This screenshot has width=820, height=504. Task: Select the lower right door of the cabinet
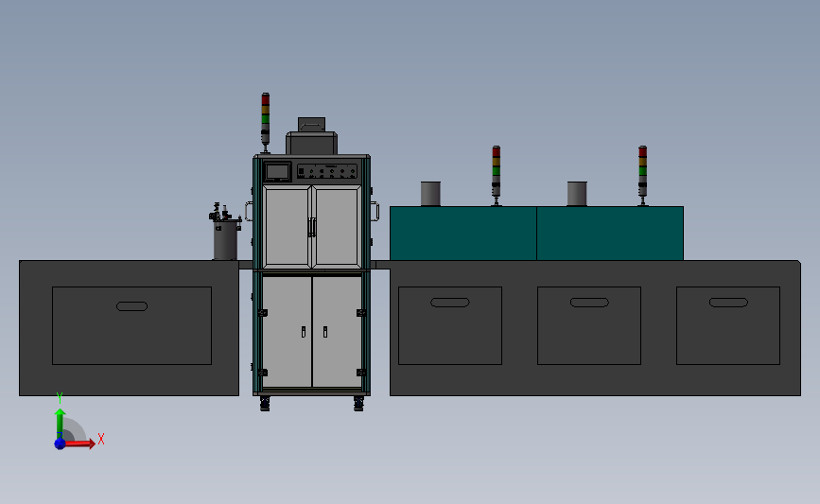tap(338, 332)
